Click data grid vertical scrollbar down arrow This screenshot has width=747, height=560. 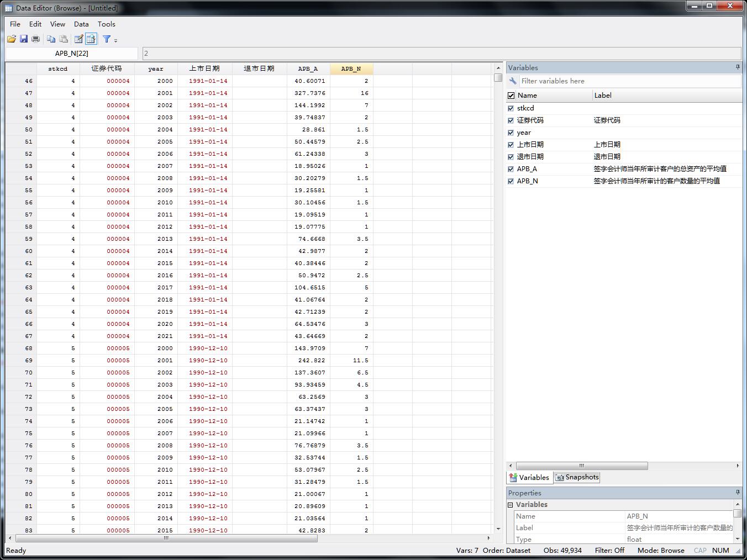pos(498,529)
